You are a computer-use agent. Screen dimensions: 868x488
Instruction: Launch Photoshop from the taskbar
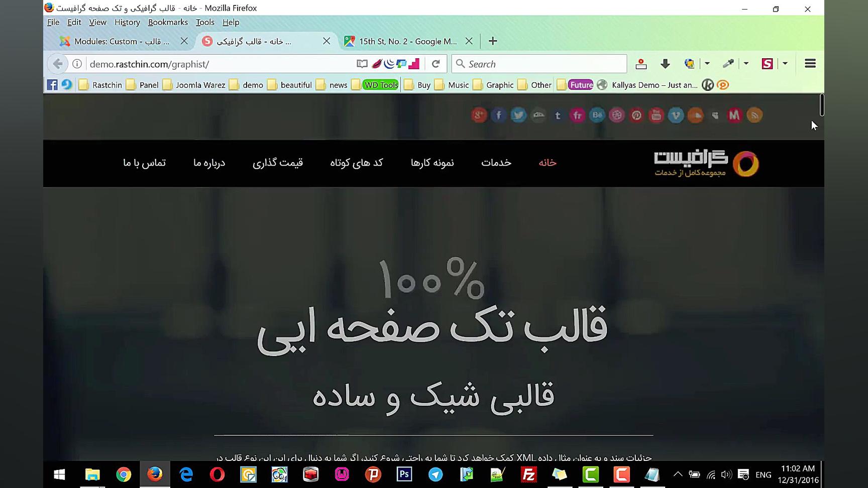pyautogui.click(x=404, y=474)
